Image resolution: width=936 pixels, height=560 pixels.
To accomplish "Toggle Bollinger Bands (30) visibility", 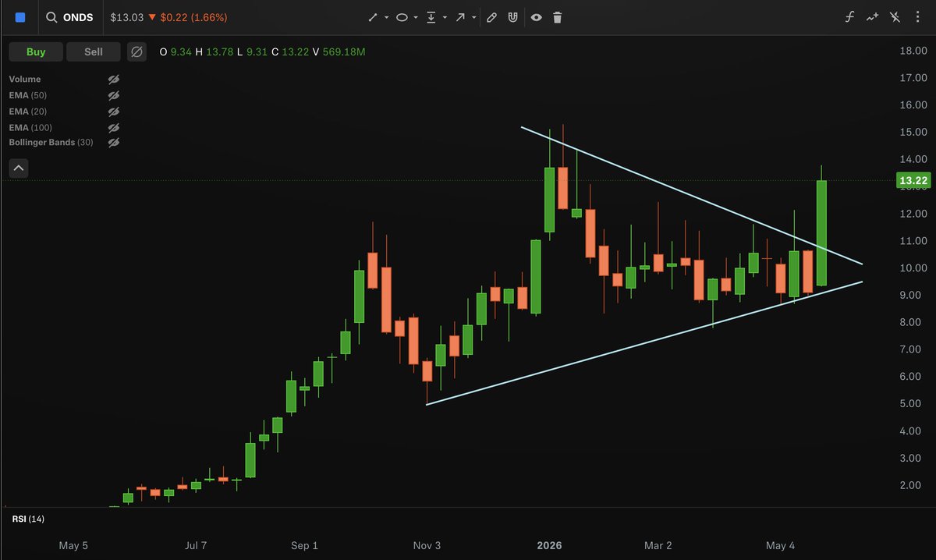I will click(x=113, y=143).
